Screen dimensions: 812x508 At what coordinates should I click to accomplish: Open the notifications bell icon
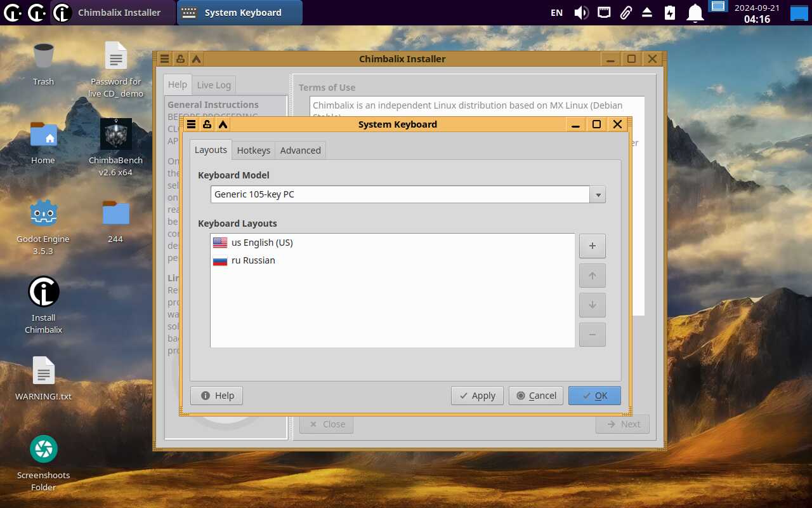(696, 13)
